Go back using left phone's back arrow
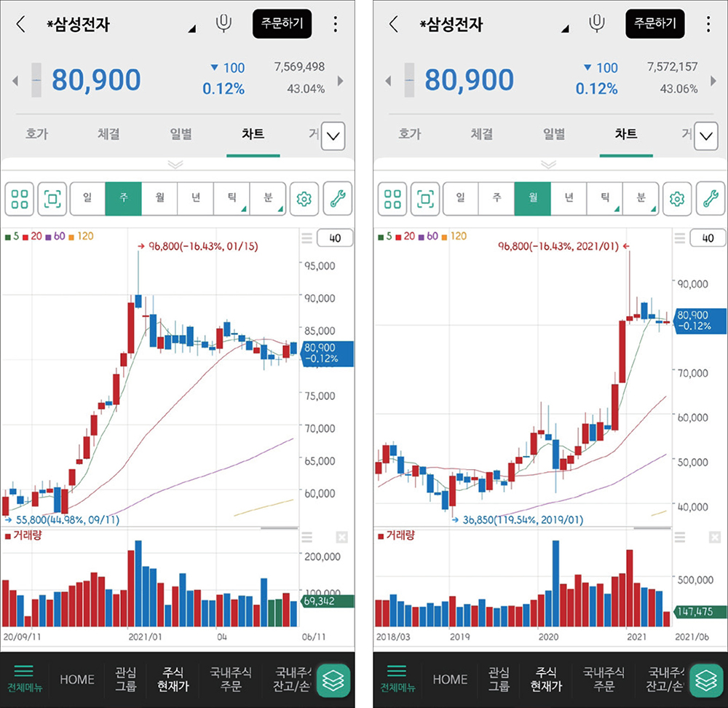 [21, 24]
